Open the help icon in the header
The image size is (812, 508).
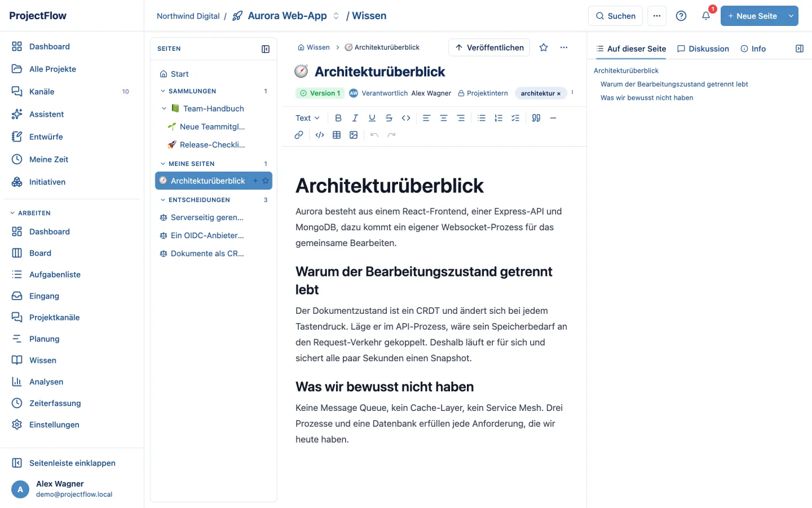[x=681, y=16]
